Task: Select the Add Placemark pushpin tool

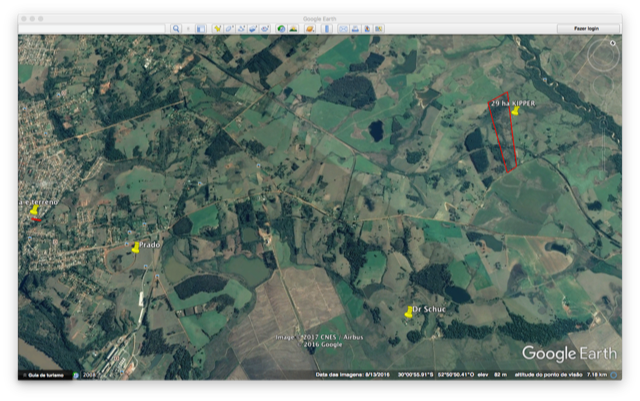Action: click(x=217, y=29)
